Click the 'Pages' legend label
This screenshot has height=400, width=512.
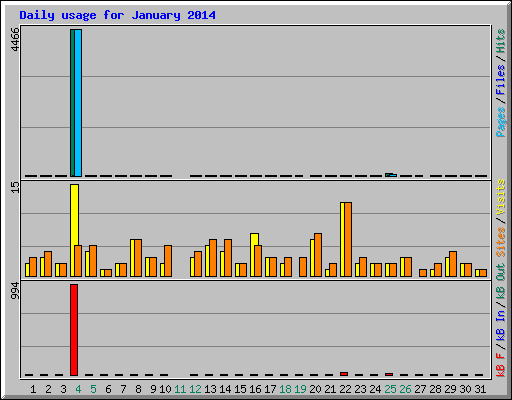point(501,122)
